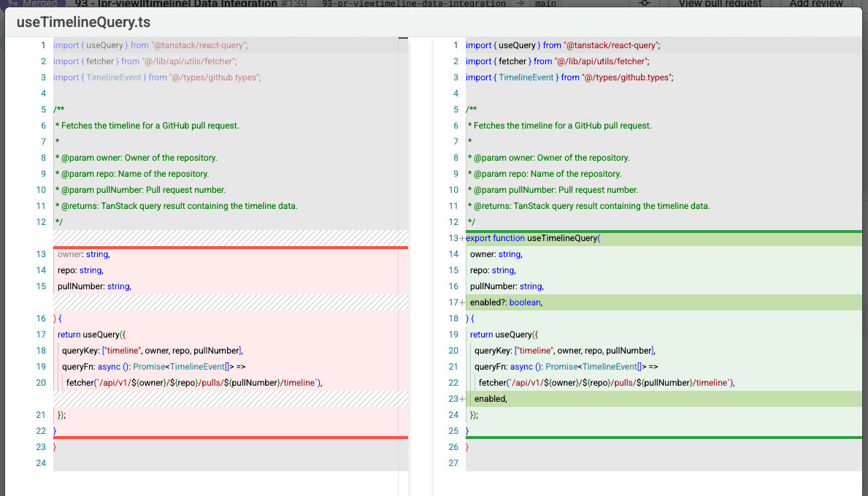Click the queryKey line in the original pane
The width and height of the screenshot is (868, 496).
[x=153, y=351]
